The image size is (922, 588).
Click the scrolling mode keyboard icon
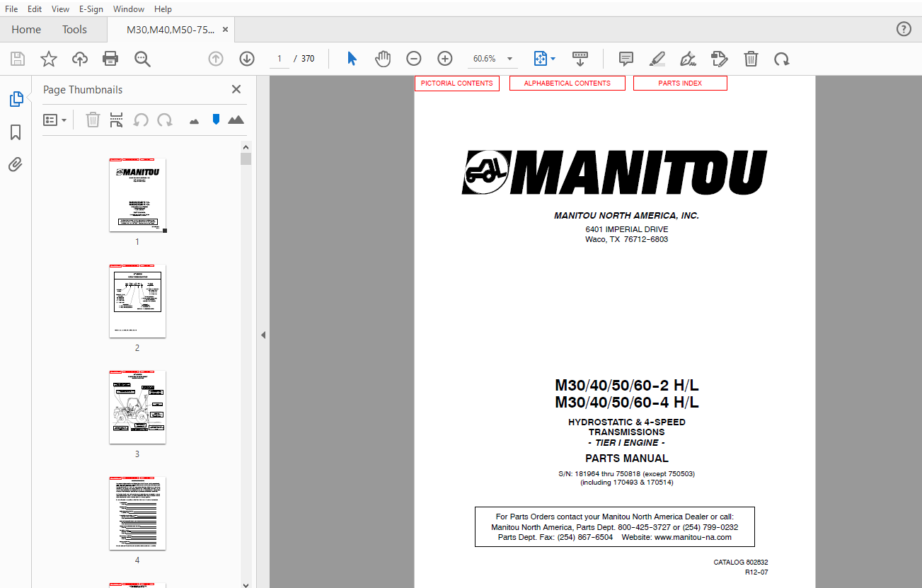tap(580, 59)
